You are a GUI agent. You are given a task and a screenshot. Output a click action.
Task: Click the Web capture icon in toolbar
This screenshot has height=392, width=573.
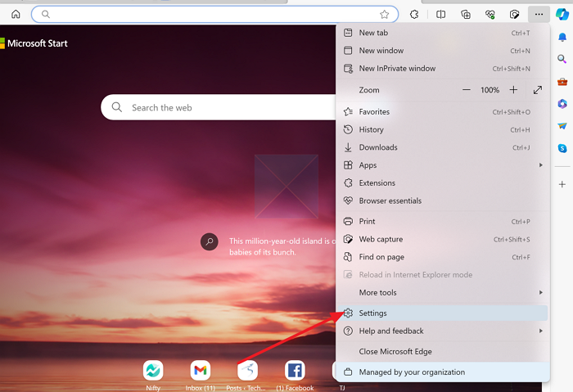point(514,14)
